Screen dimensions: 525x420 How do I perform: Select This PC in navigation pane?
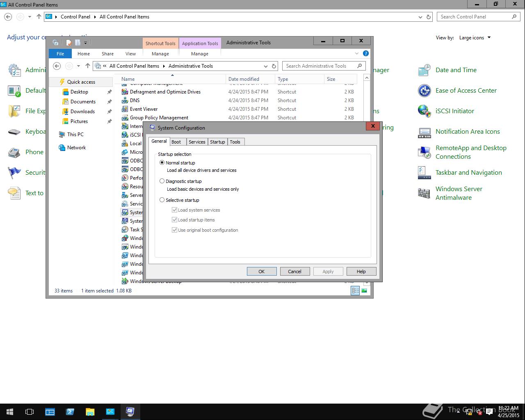[75, 135]
